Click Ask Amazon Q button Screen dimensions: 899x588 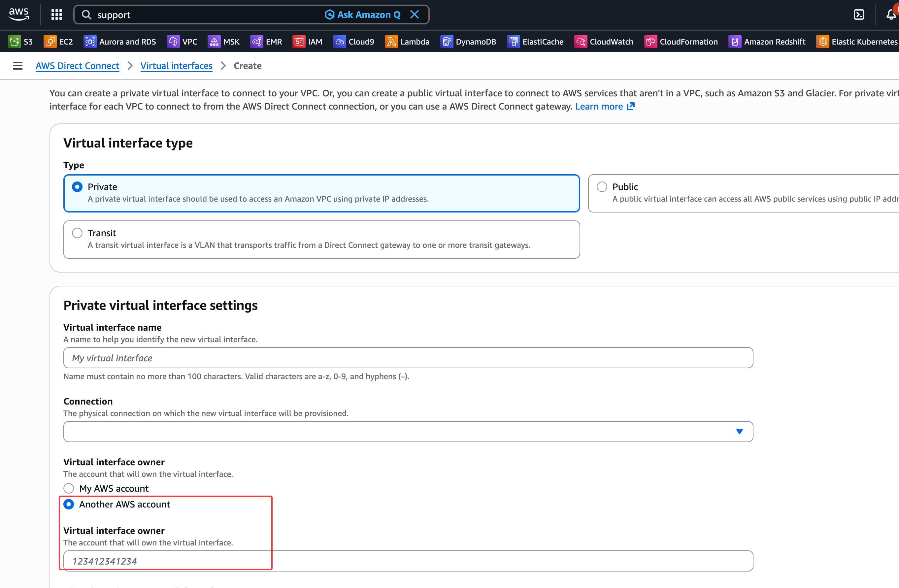point(362,15)
